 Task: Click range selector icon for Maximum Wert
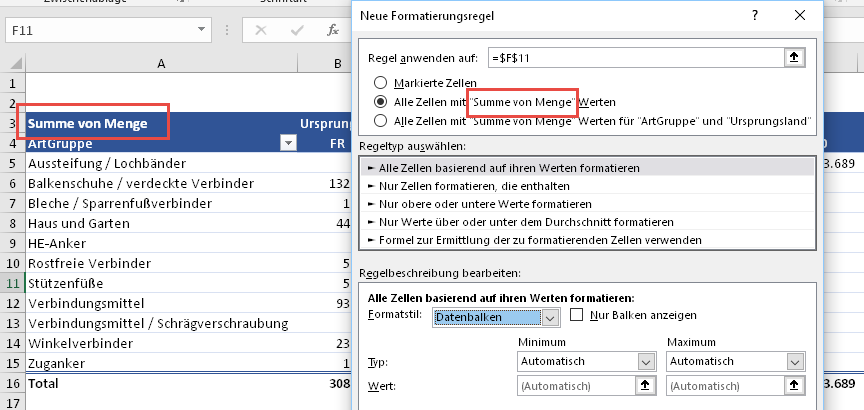(795, 385)
